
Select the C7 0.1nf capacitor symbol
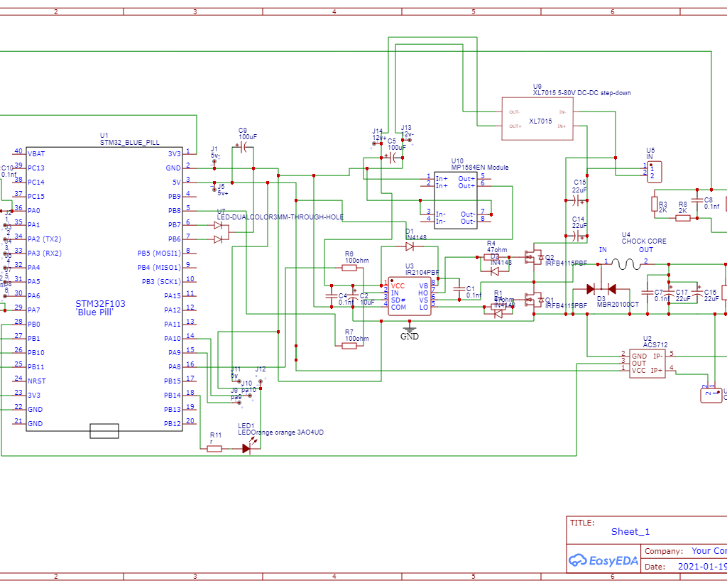tap(647, 293)
